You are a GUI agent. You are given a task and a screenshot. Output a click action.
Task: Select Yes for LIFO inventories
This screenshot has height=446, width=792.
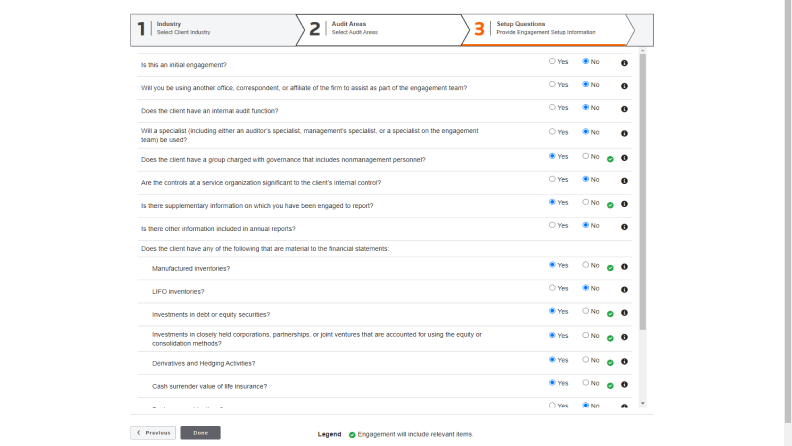552,288
